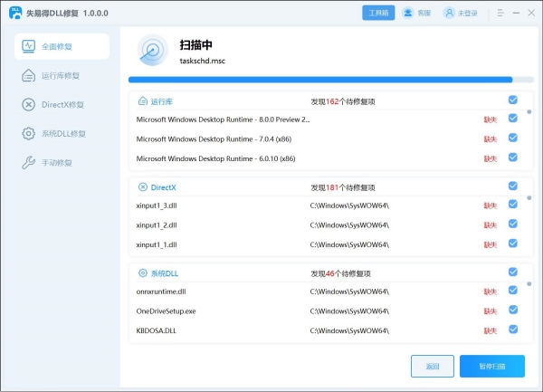This screenshot has height=392, width=543.
Task: Click SysWOW64 path for OneDriveSetup.exe
Action: point(349,311)
